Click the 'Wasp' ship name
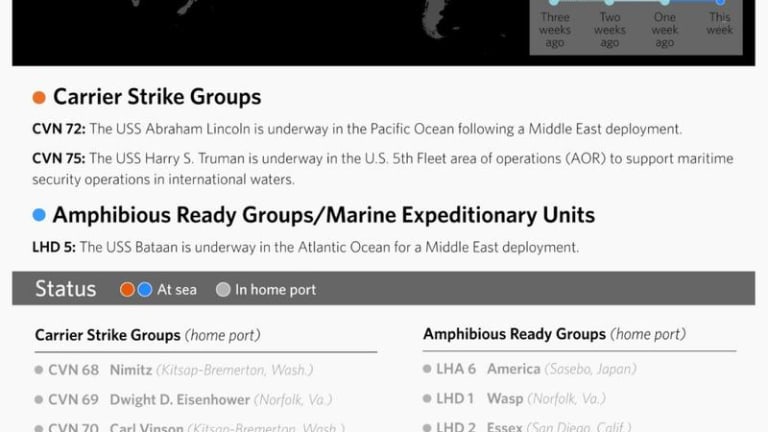The height and width of the screenshot is (432, 768). 505,399
